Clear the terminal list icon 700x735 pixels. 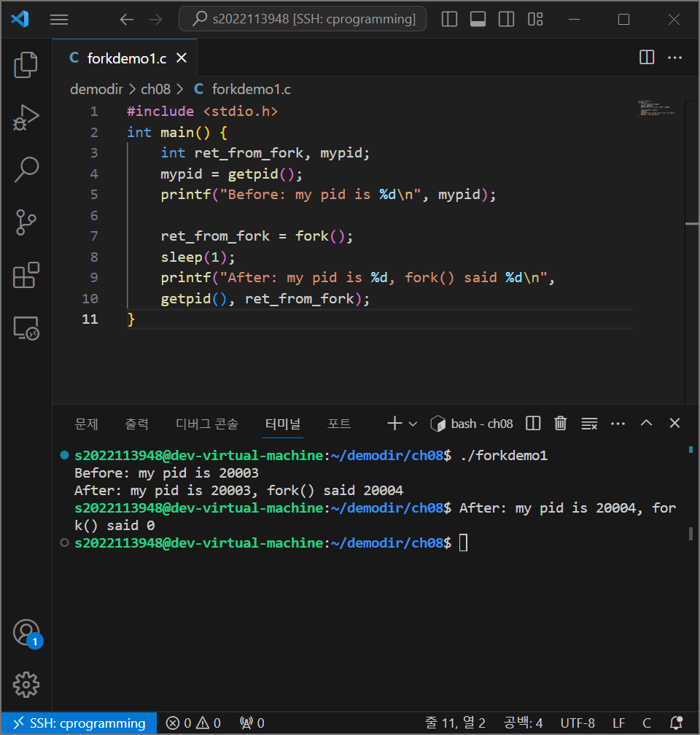tap(589, 423)
